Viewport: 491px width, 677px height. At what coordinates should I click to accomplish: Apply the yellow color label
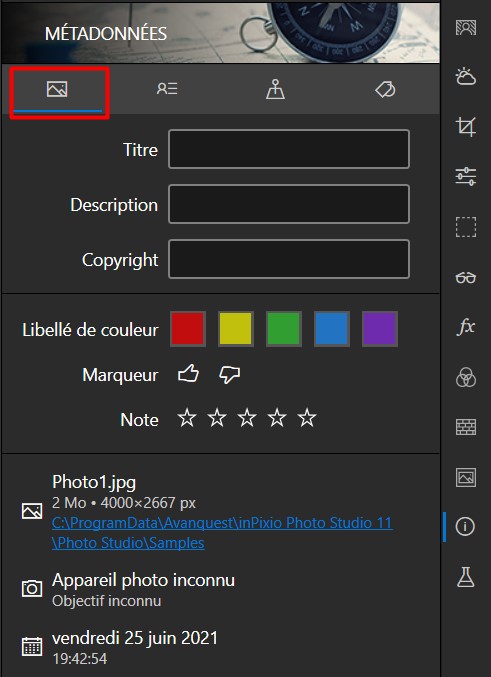(236, 329)
